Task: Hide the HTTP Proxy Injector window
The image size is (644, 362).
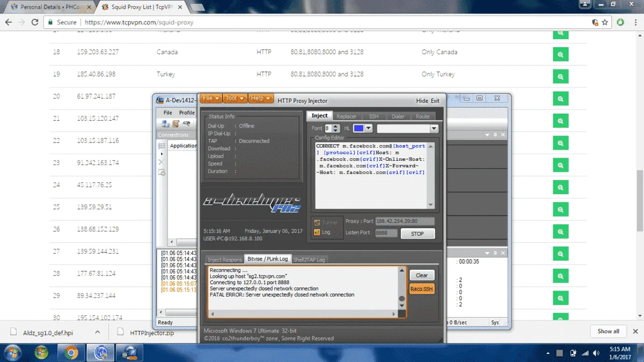Action: (x=422, y=101)
